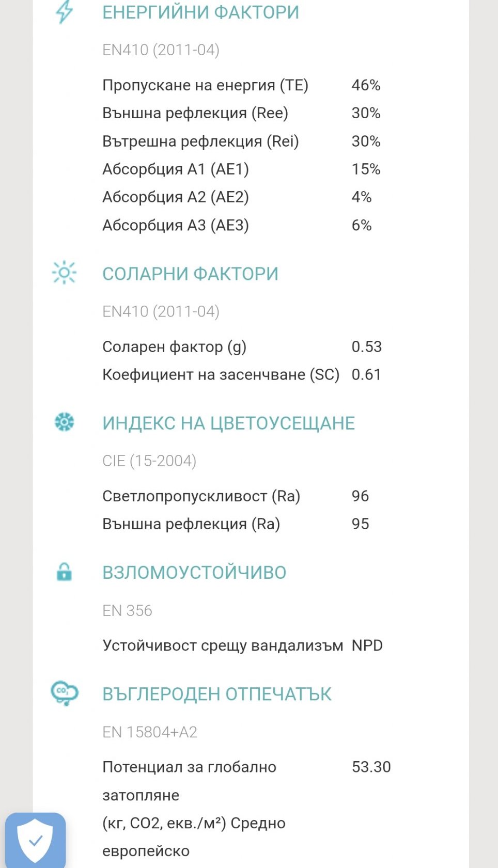Viewport: 498px width, 868px height.
Task: Click the ВЗЛОМОУСТОЙЧИВО section heading
Action: click(194, 573)
